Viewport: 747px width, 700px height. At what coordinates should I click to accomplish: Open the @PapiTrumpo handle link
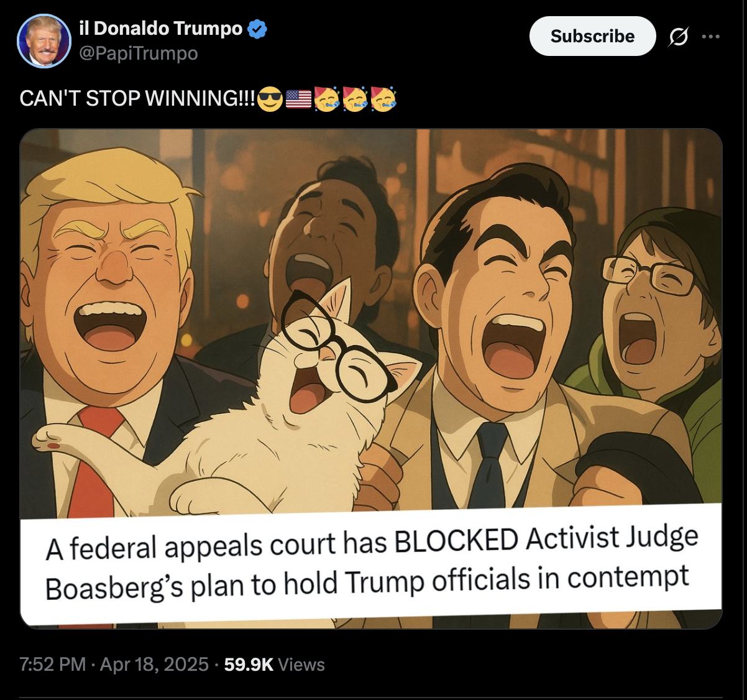pyautogui.click(x=139, y=53)
